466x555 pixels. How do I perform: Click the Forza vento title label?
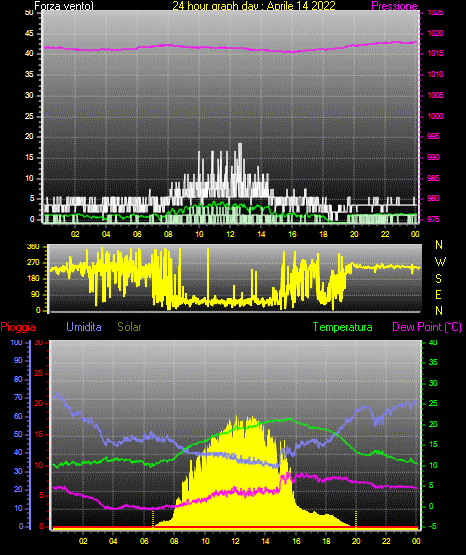point(64,6)
